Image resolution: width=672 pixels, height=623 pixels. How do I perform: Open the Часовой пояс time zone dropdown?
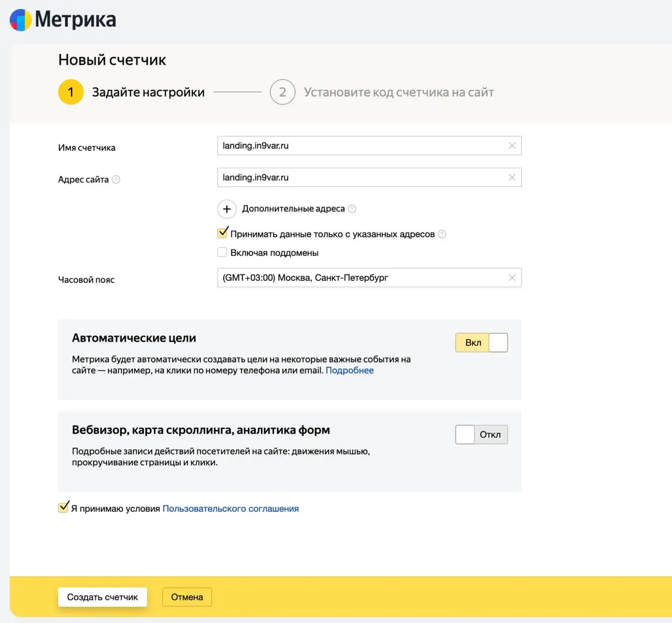pos(369,278)
